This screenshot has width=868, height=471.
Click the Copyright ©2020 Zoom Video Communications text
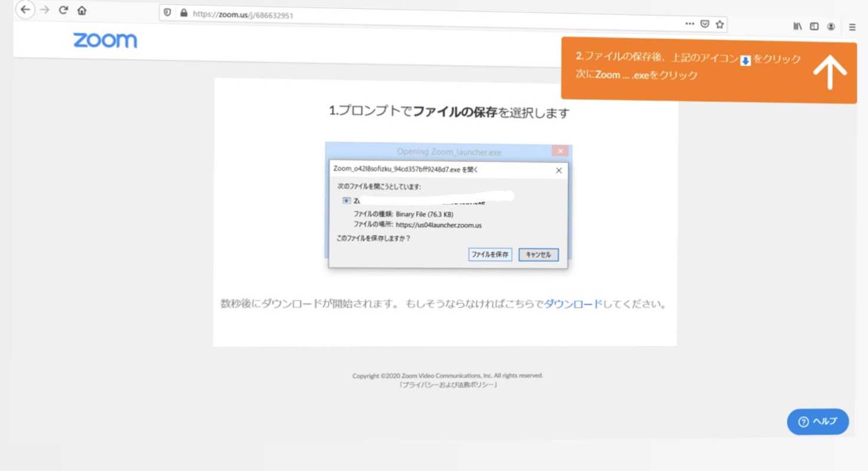448,376
